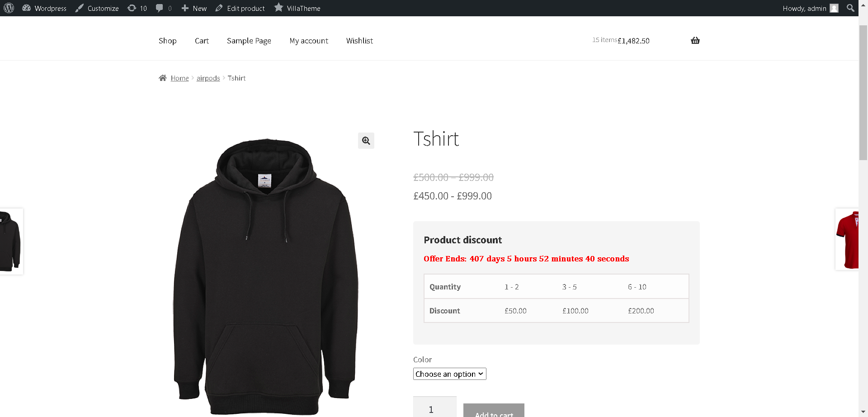Select the 6 - 10 quantity cell
The image size is (868, 417).
[x=637, y=287]
